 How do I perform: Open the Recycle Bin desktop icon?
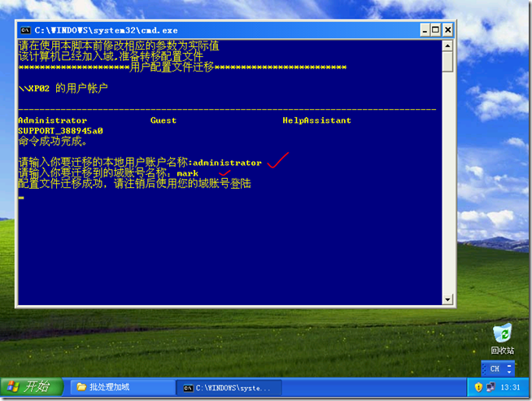point(503,339)
